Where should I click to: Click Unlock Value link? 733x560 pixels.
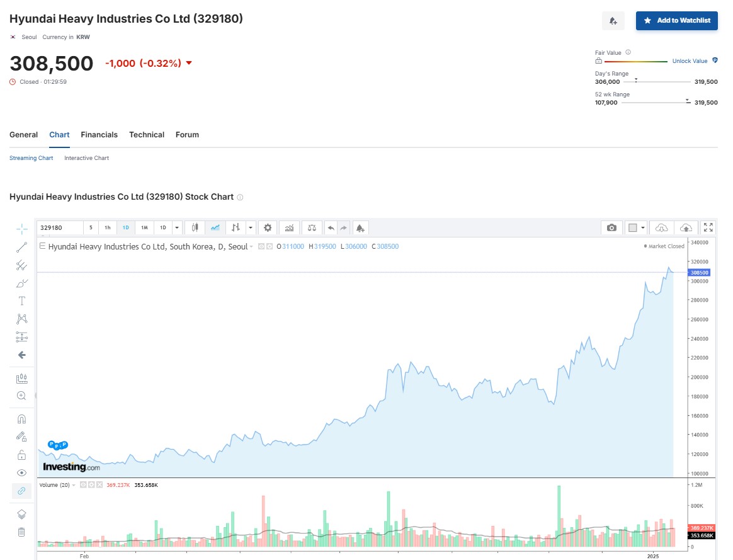pos(690,60)
